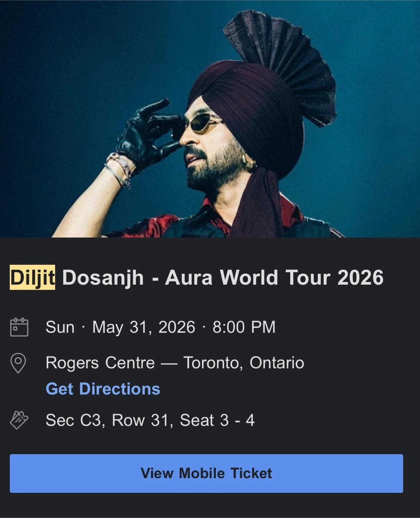Click the Dosanjh surname in the title

(103, 278)
